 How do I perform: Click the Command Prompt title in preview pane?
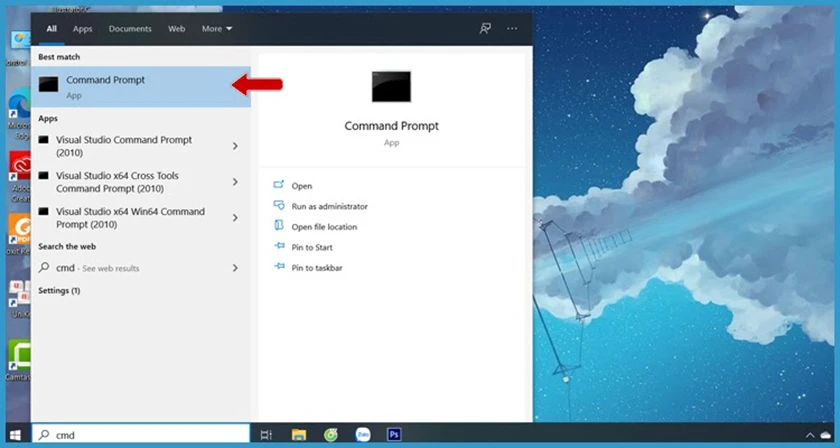[x=392, y=126]
